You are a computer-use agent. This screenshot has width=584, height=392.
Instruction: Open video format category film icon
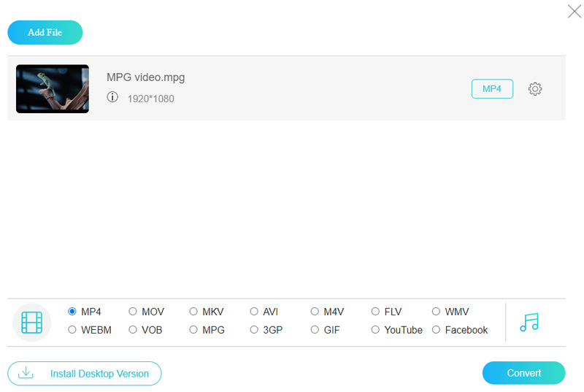(31, 322)
